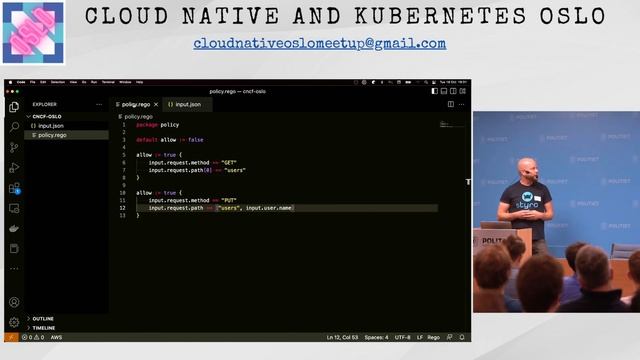Click the 'default allow := false' line

[170, 140]
